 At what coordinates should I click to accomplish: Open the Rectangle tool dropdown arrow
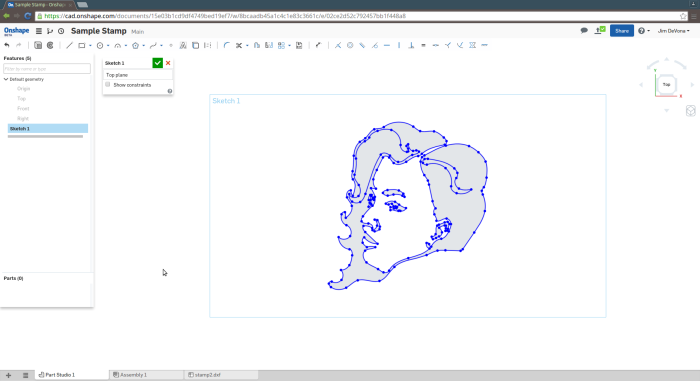90,46
